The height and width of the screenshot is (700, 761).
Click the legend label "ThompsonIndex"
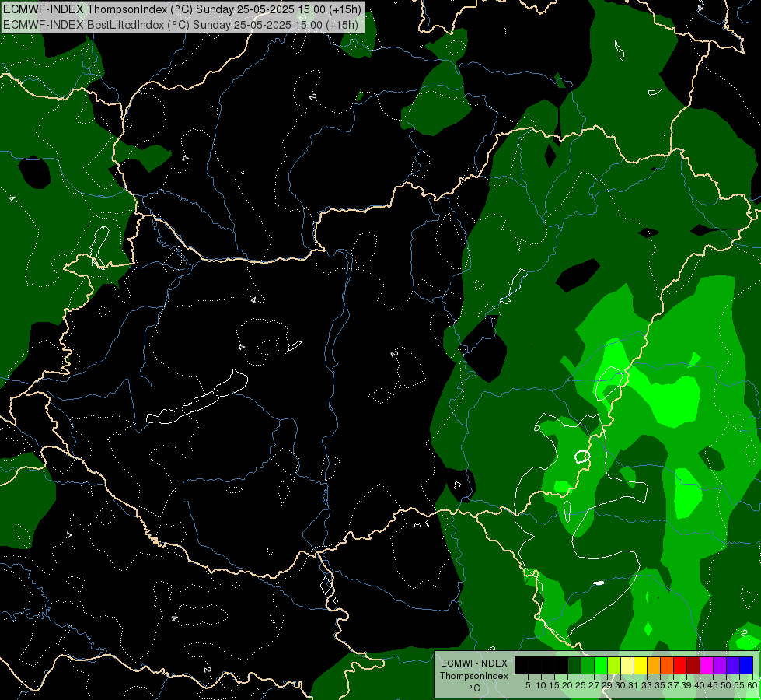(474, 676)
